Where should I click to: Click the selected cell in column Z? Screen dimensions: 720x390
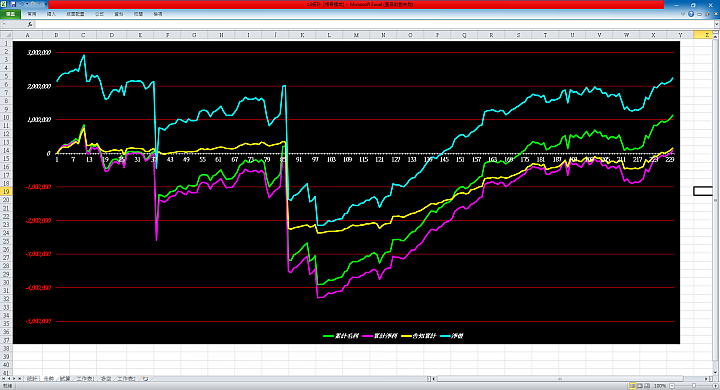point(703,191)
